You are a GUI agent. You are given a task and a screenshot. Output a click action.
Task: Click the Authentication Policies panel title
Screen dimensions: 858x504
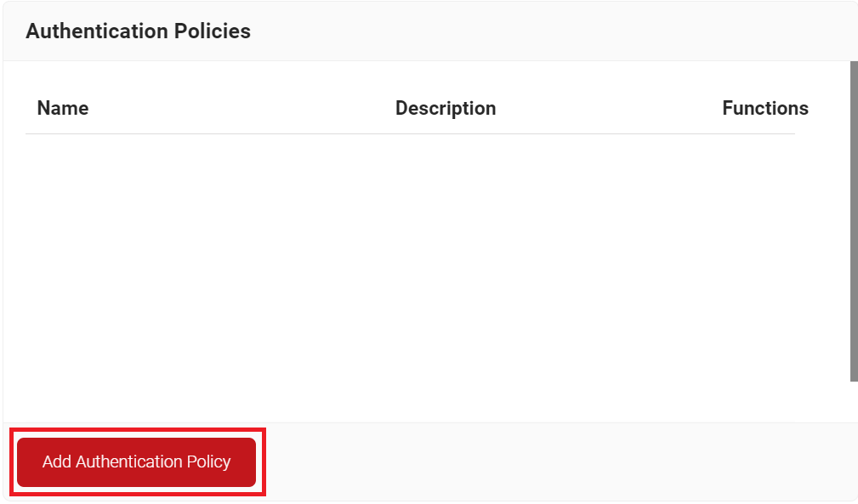[x=138, y=31]
